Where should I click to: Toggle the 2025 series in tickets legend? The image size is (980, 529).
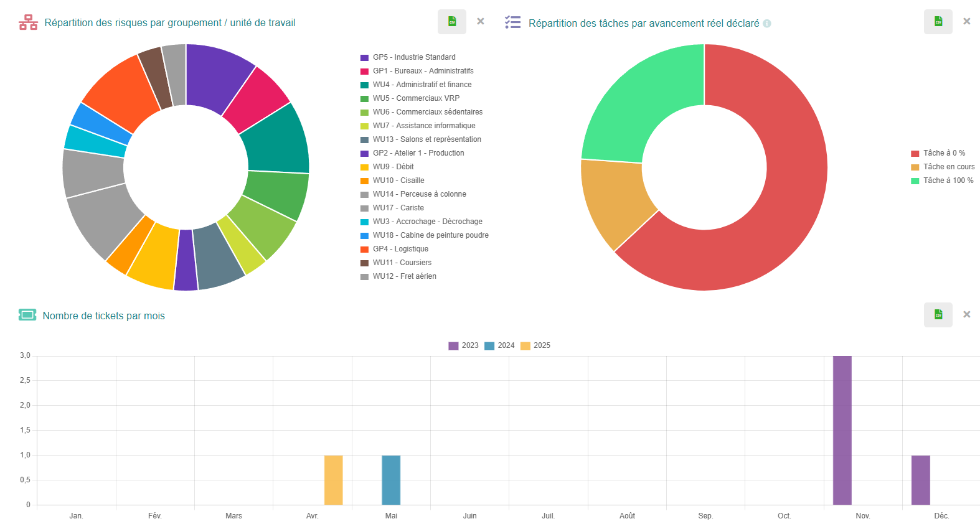[535, 345]
